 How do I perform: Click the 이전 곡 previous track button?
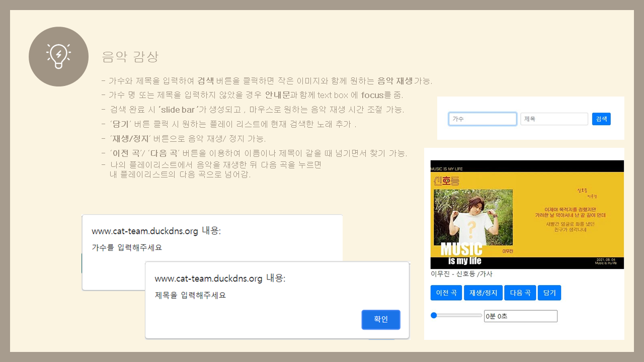pyautogui.click(x=446, y=293)
